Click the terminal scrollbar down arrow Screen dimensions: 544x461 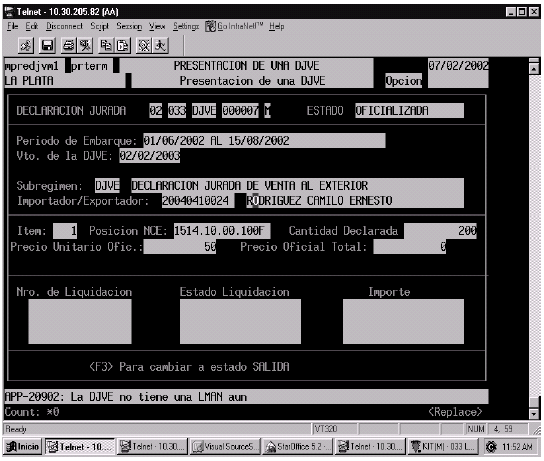pos(534,413)
